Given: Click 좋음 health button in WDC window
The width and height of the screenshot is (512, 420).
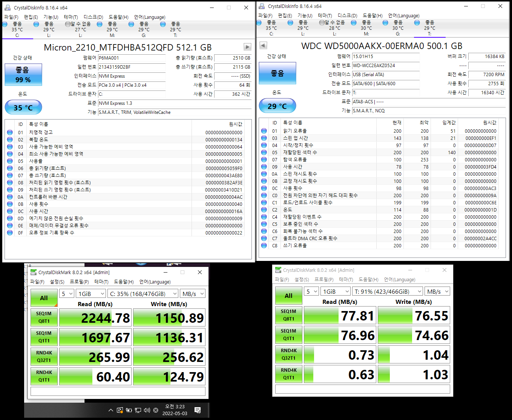Looking at the screenshot, I should pos(277,73).
